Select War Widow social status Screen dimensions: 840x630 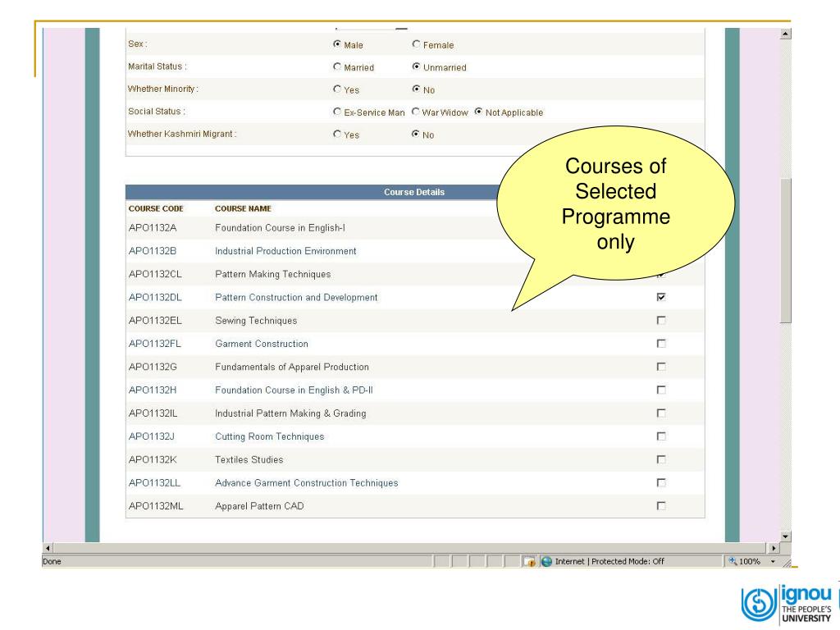pyautogui.click(x=416, y=112)
